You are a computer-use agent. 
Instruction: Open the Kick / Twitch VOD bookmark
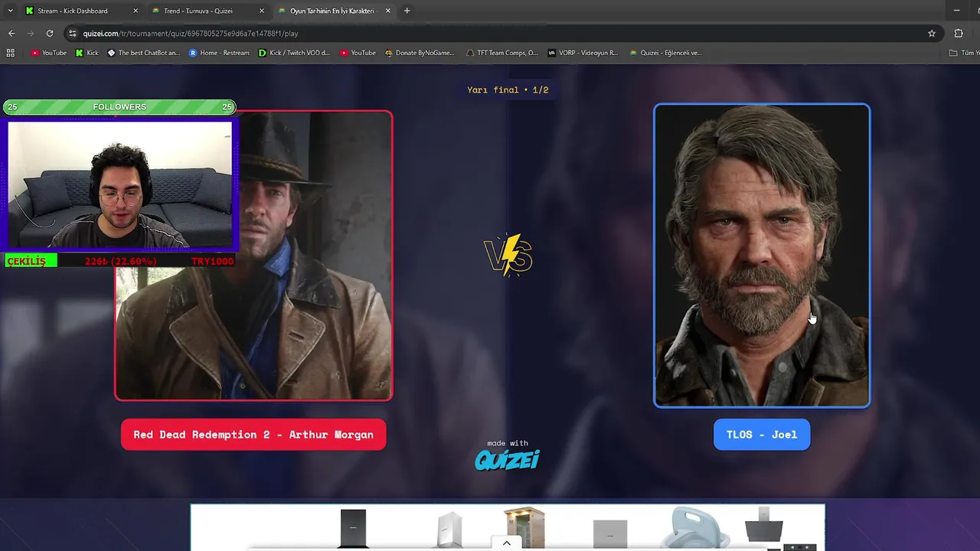coord(294,53)
